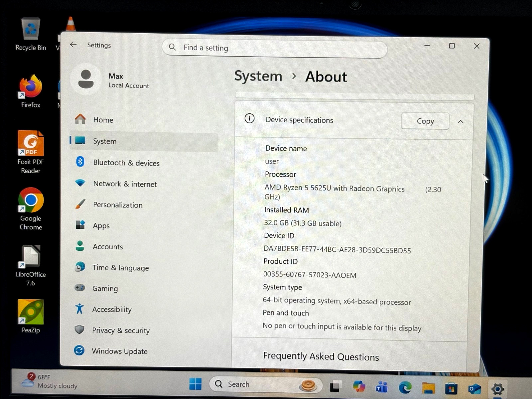Click the Device ID value text
Viewport: 532px width, 399px height.
337,249
